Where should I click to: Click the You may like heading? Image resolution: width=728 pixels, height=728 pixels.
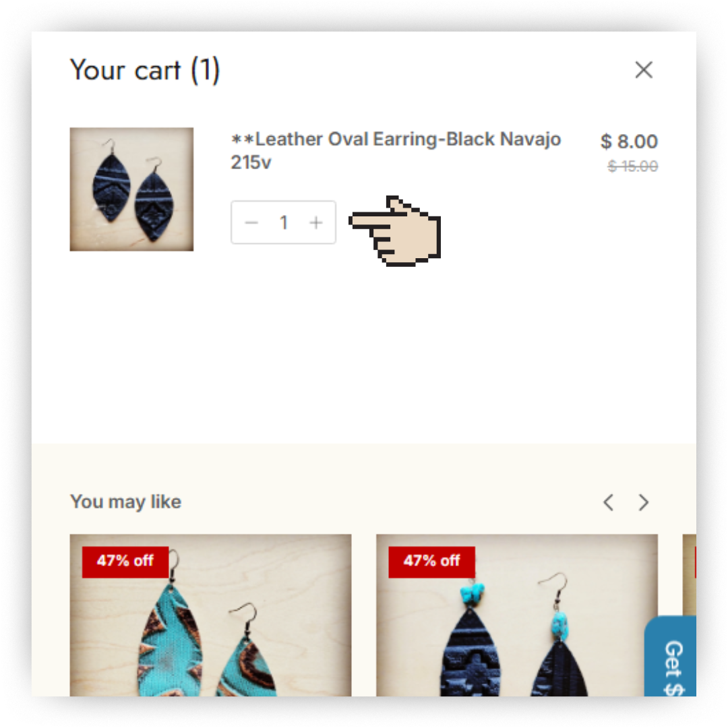126,502
